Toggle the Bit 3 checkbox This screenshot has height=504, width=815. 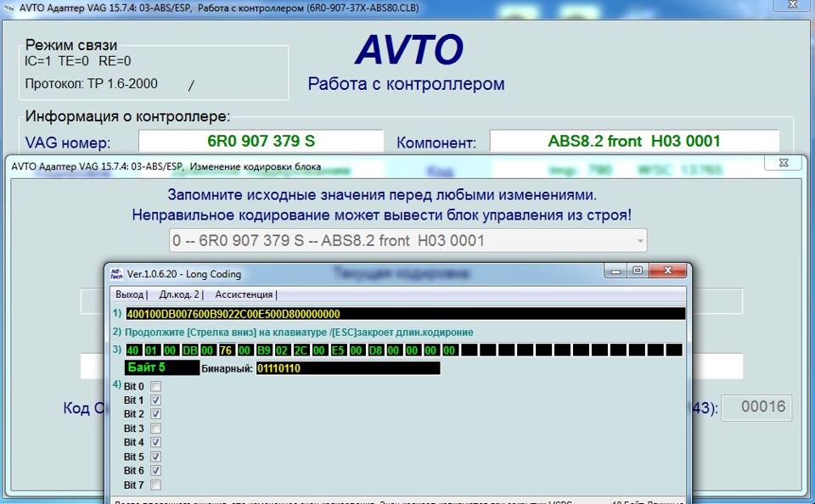click(x=155, y=428)
